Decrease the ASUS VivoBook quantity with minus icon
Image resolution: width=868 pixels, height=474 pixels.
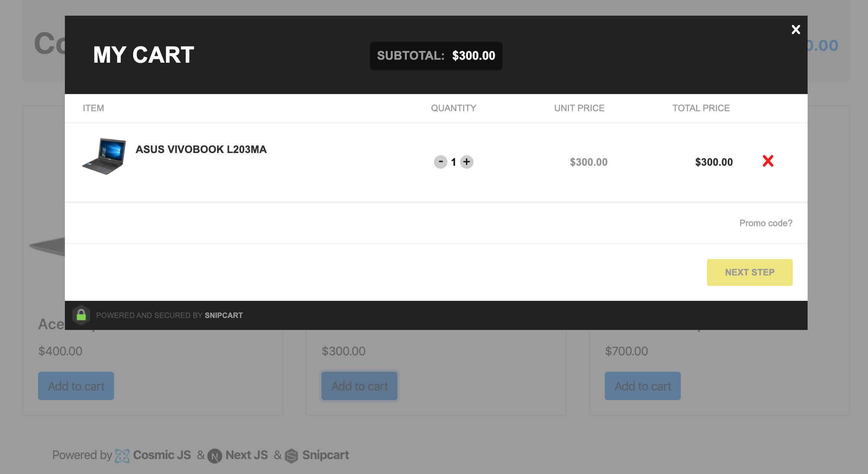coord(441,162)
